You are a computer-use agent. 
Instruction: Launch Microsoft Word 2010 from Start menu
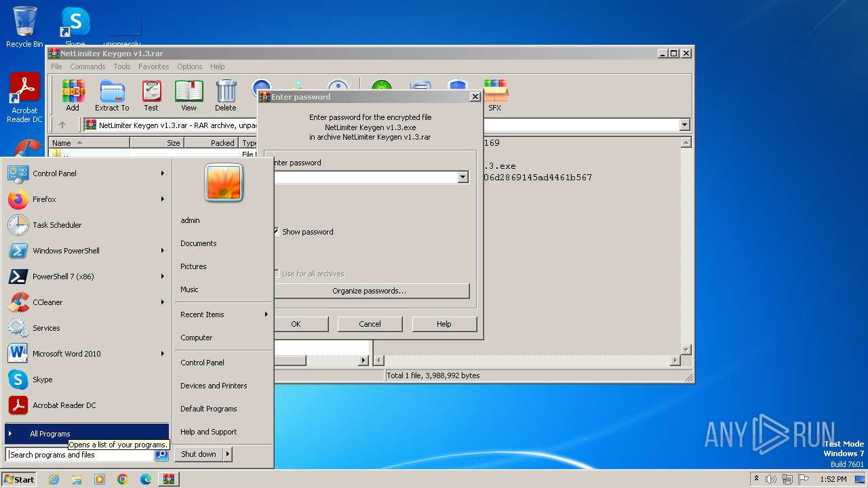point(86,354)
